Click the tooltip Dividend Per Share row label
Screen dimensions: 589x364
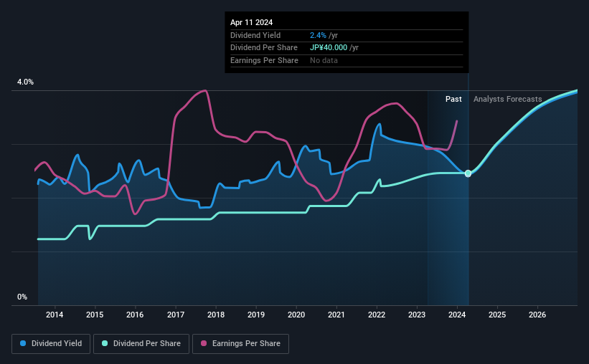tap(264, 48)
